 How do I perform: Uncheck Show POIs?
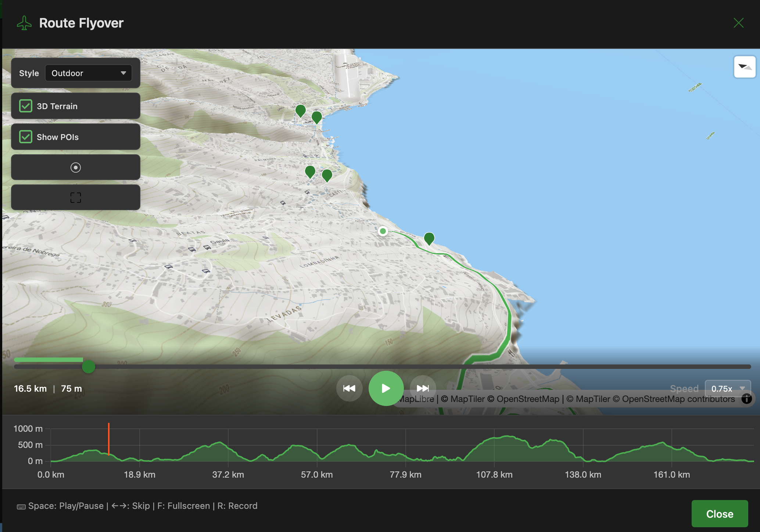[25, 137]
